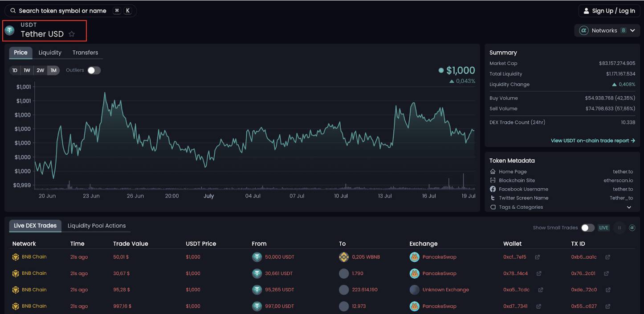Open wallet 0x78...f4c4 external link icon
The height and width of the screenshot is (314, 644).
tap(539, 273)
